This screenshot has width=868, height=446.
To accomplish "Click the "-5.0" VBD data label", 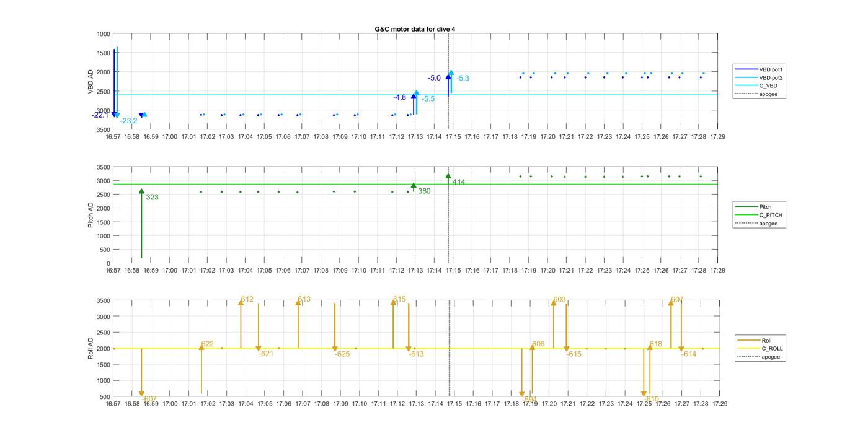I will tap(434, 78).
